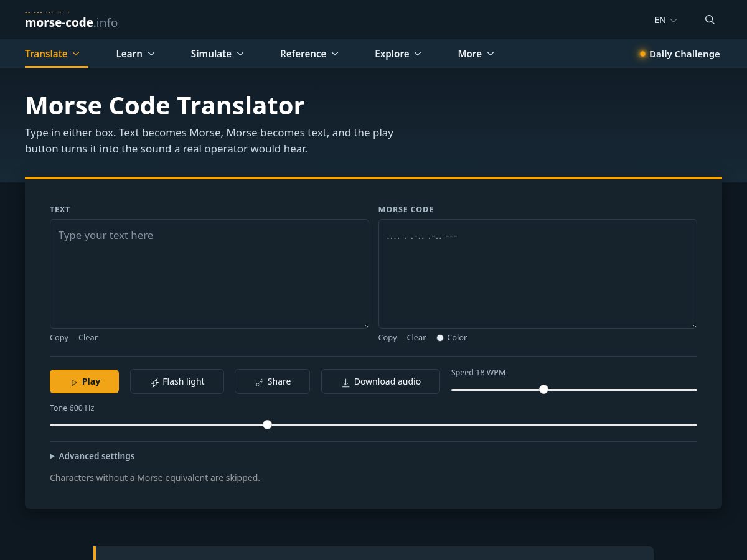747x560 pixels.
Task: Click the lightning bolt flash icon
Action: pos(155,383)
